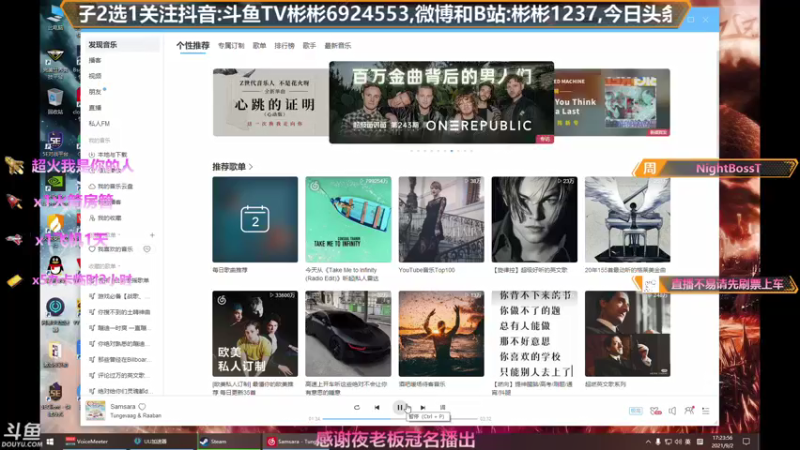
Task: Switch to the 歌手 tab
Action: coord(309,45)
